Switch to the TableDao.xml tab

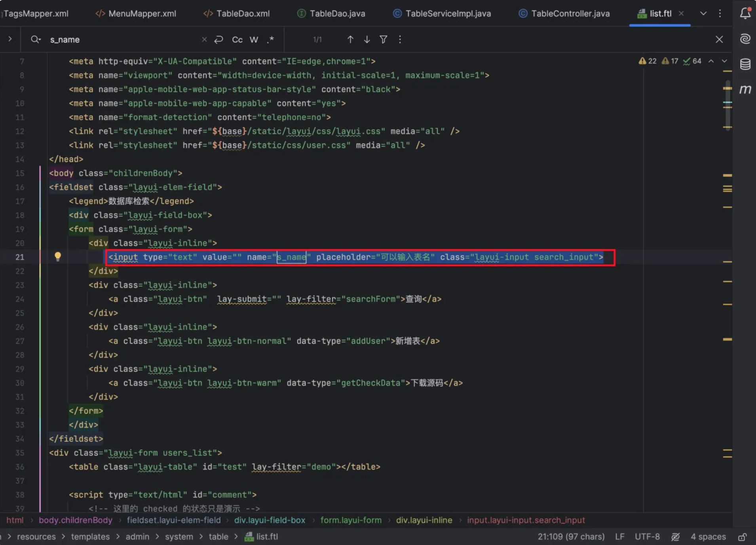236,13
